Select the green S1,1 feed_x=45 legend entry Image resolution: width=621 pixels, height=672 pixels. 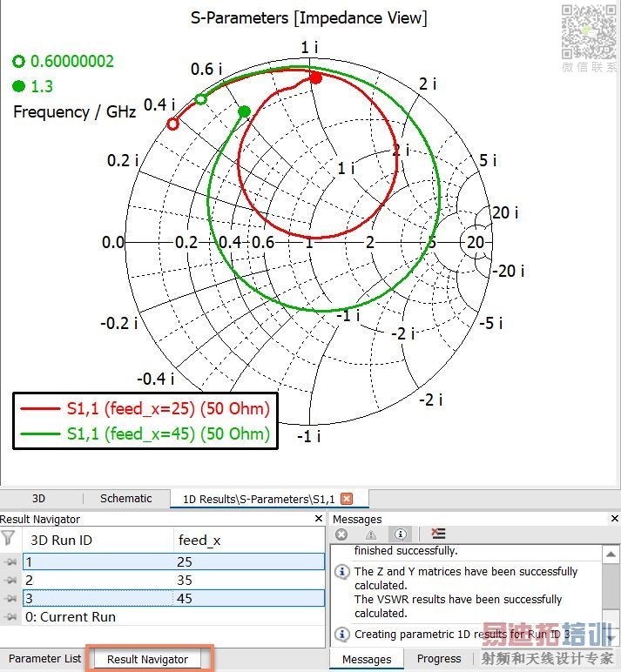[x=145, y=433]
